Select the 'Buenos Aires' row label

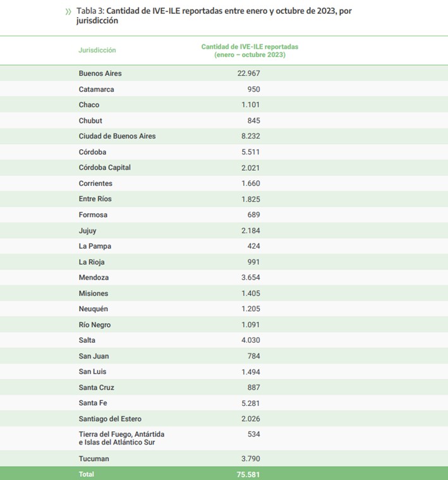[100, 73]
